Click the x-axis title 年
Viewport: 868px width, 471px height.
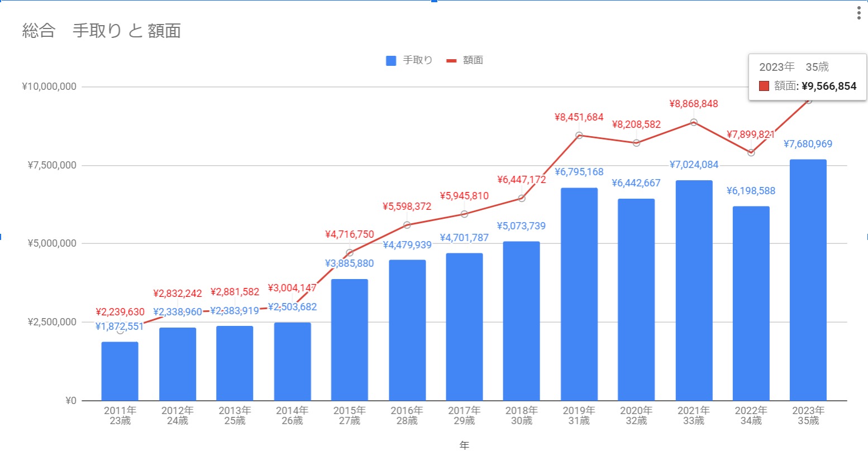pos(464,445)
